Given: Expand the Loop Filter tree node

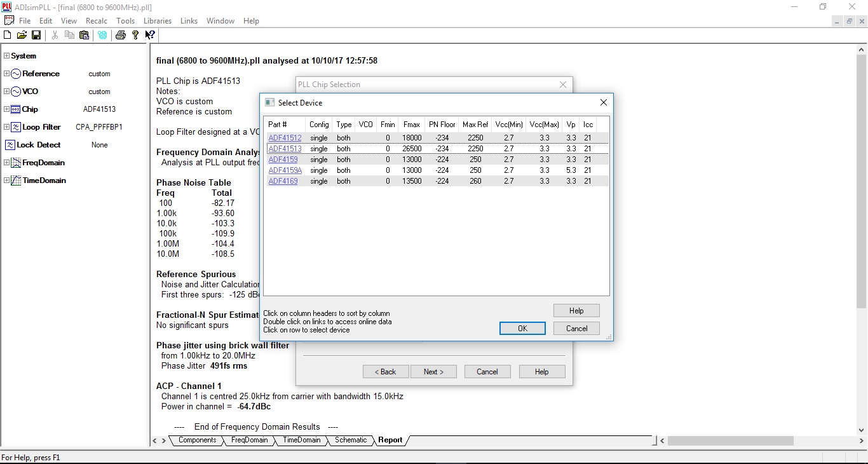Looking at the screenshot, I should click(6, 127).
